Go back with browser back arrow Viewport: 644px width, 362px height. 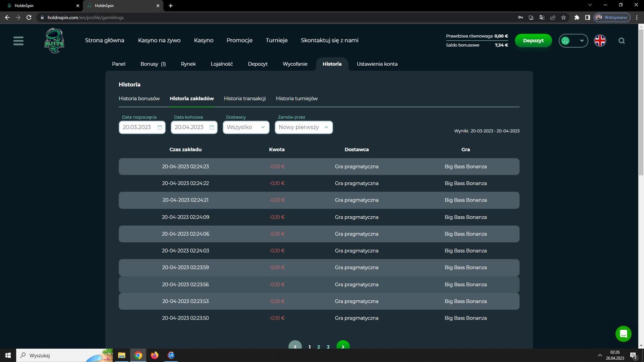pyautogui.click(x=7, y=18)
